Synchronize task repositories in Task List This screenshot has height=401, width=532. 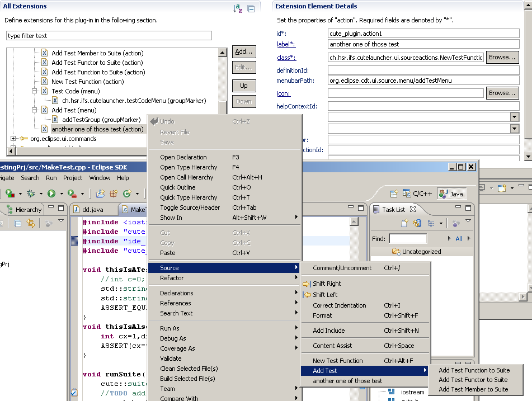coord(417,223)
